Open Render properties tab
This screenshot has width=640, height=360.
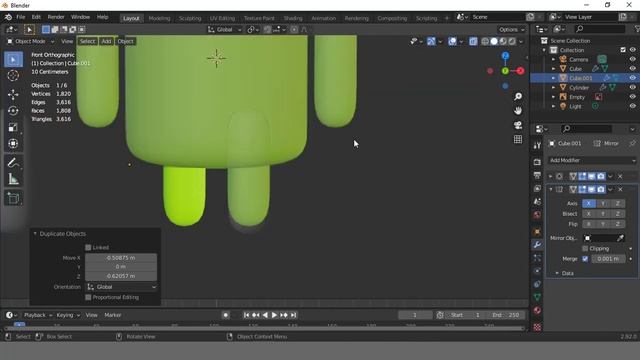(537, 162)
